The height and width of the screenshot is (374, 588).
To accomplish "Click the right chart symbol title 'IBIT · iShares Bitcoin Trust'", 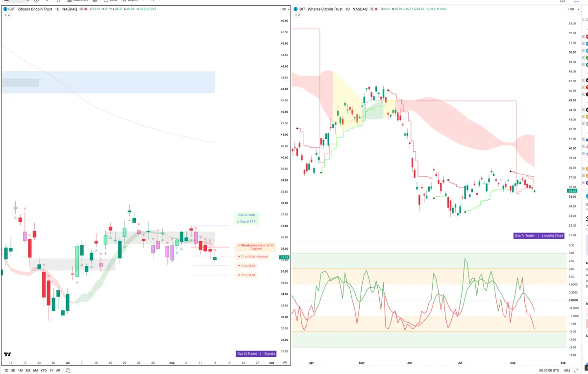I will click(319, 9).
